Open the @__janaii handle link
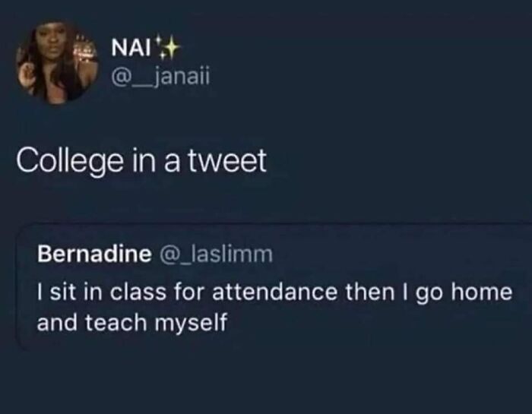The height and width of the screenshot is (414, 532). coord(157,77)
